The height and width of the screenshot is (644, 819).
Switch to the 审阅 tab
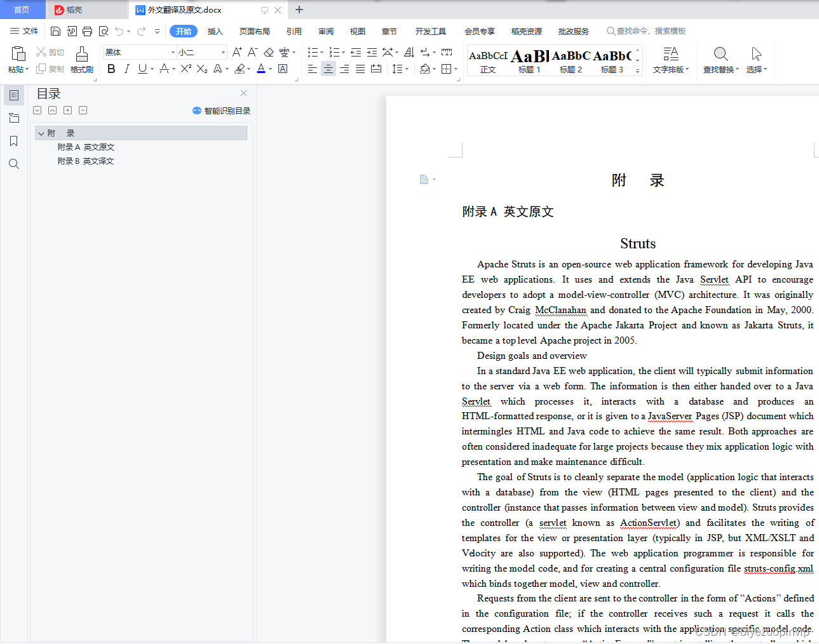[326, 31]
